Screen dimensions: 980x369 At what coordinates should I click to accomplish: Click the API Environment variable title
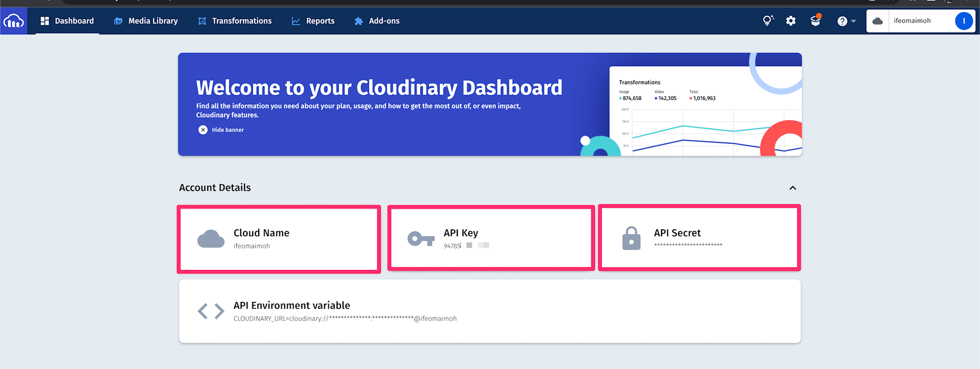pos(292,305)
